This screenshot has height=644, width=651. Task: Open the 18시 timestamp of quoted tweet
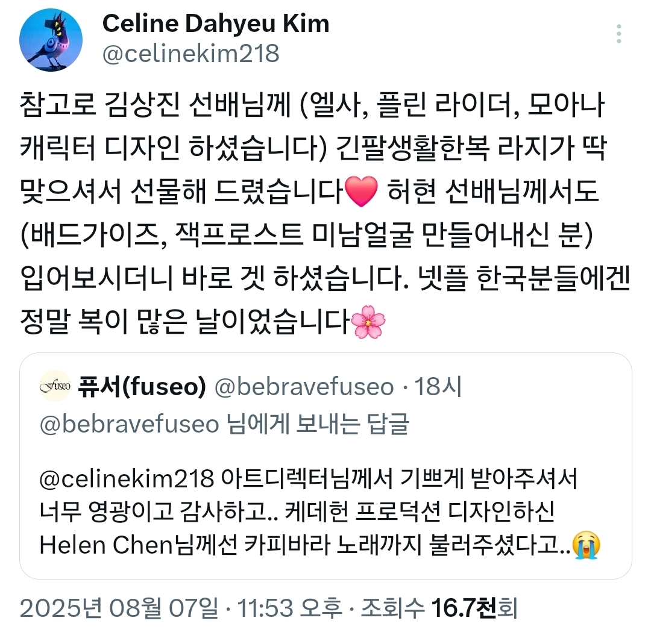(438, 386)
